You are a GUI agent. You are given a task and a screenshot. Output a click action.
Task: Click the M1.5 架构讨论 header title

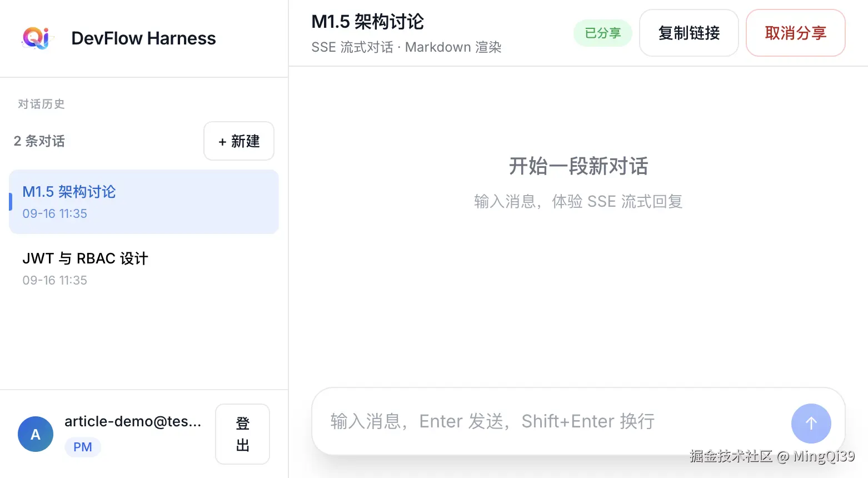[x=367, y=22]
